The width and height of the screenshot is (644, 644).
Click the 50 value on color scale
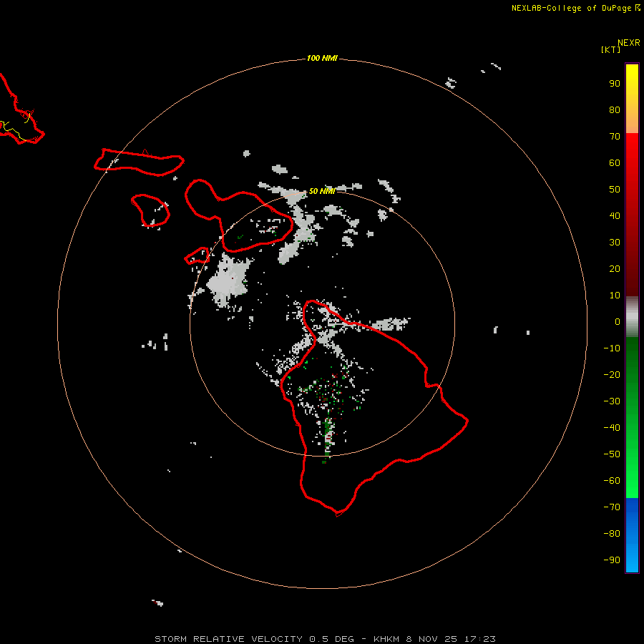(x=615, y=190)
